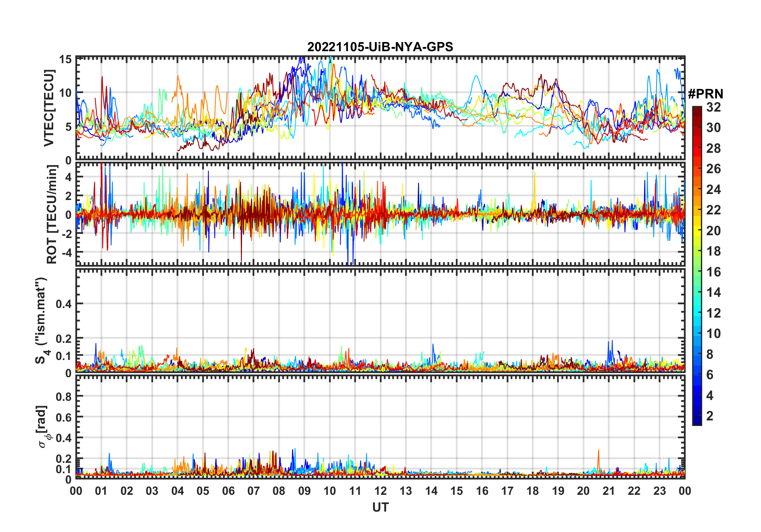Click inside the S4 scintillation plot panel
The image size is (761, 532).
click(x=380, y=320)
